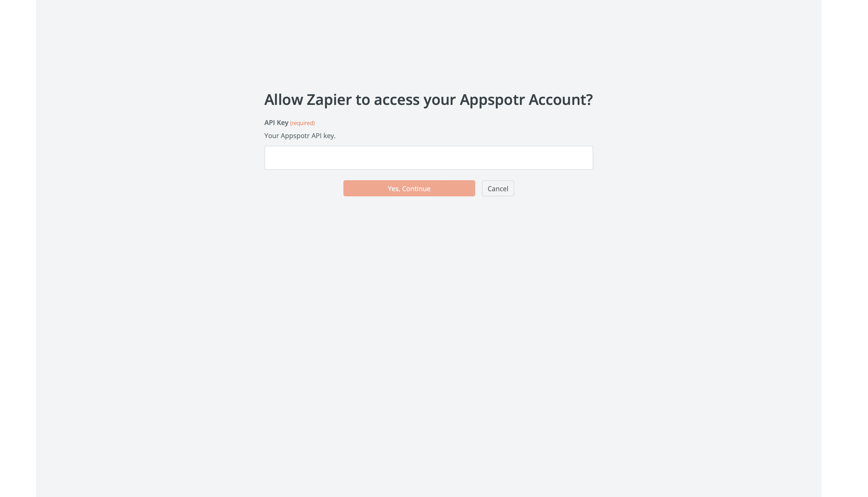
Task: Confirm access with Yes, Continue
Action: click(x=409, y=188)
